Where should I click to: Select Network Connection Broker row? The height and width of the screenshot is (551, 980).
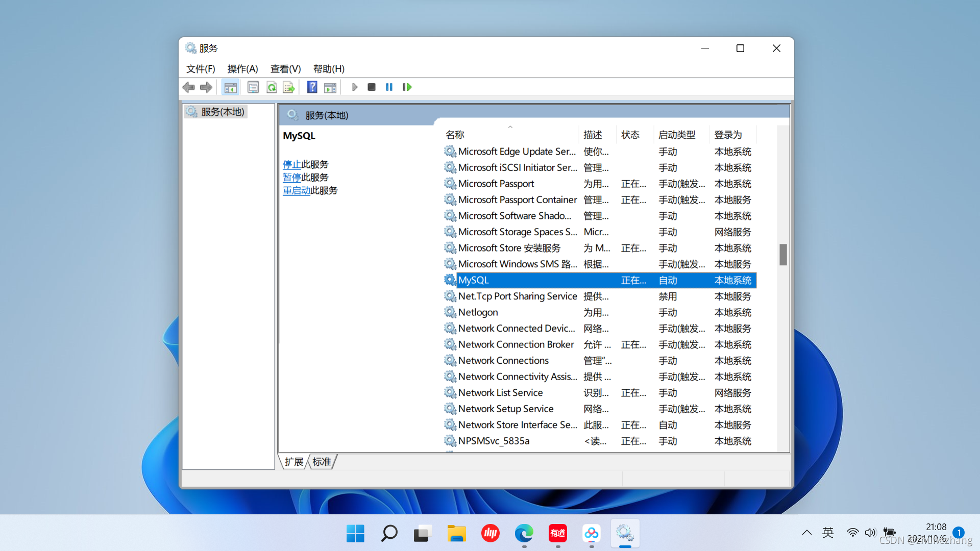[600, 344]
